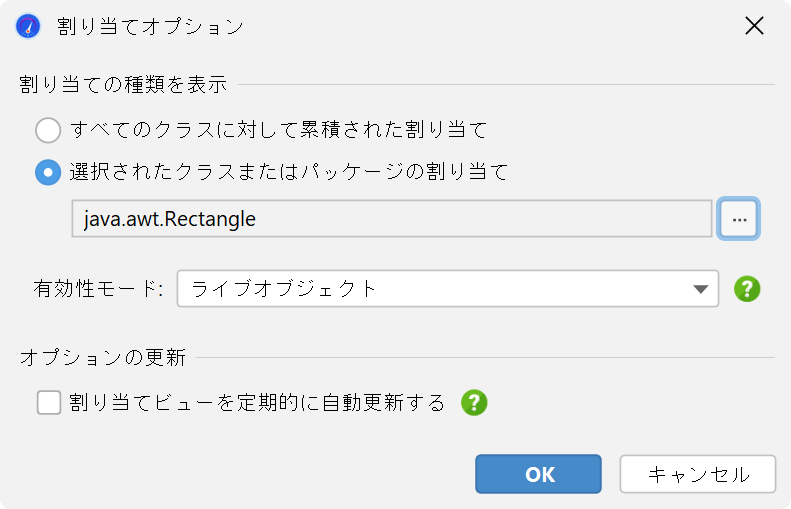The image size is (791, 509).
Task: Click the label text 選択されたクラスまたはパッケージの割り当て
Action: tap(289, 173)
